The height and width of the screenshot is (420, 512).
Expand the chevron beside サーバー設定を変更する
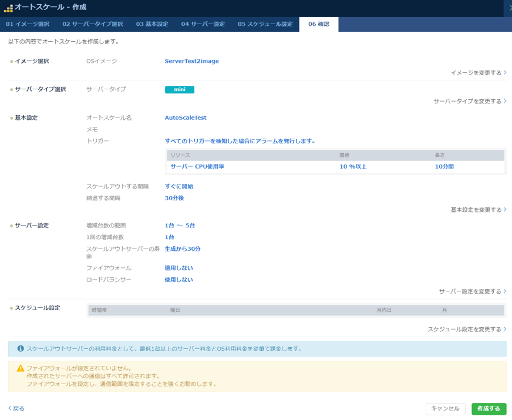[x=504, y=291]
